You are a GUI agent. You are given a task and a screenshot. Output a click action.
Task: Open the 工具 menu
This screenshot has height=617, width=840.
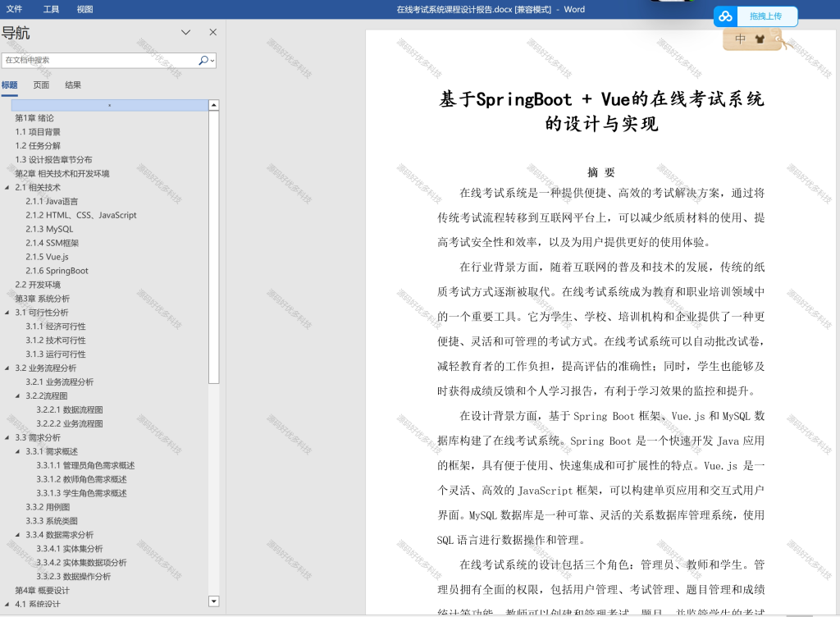coord(51,9)
